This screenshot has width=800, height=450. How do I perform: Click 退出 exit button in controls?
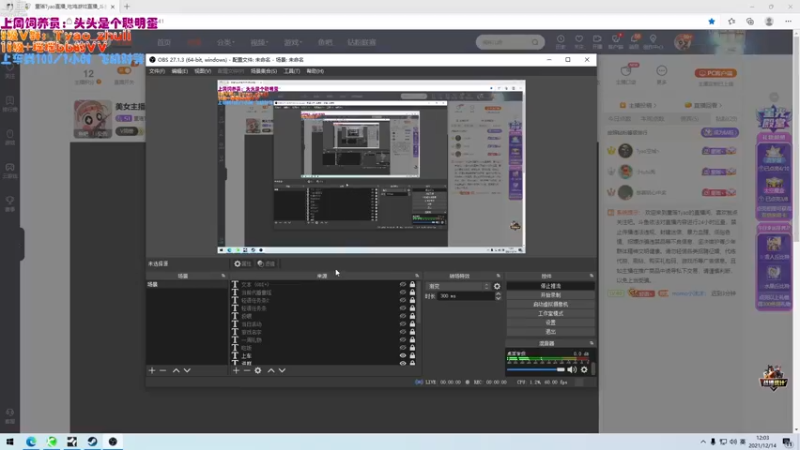pyautogui.click(x=551, y=332)
